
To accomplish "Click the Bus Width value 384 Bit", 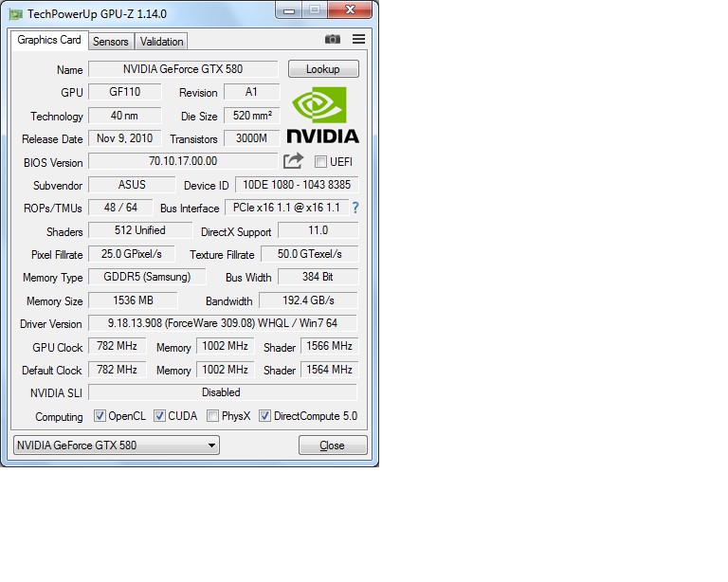I will pyautogui.click(x=318, y=277).
